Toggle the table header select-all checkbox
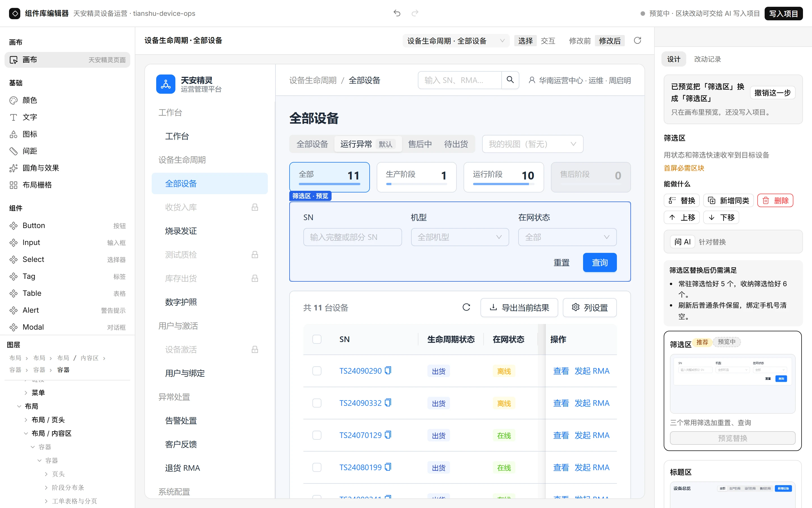 [317, 339]
